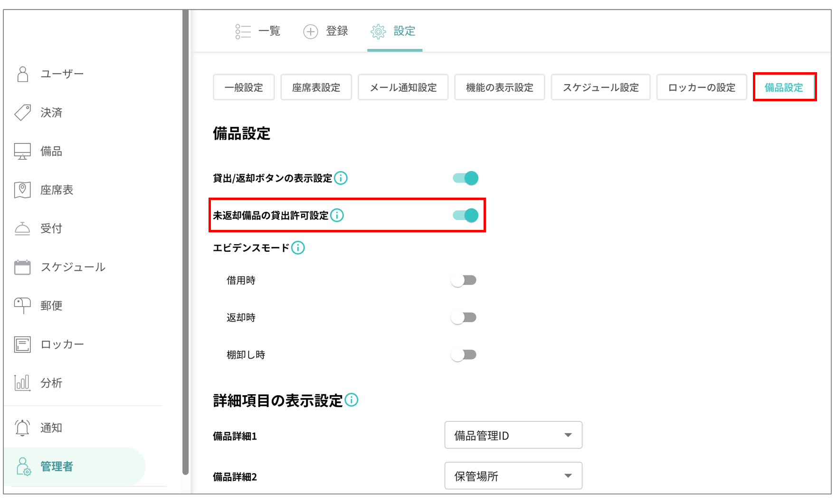Open the ユーザー section in the sidebar

pyautogui.click(x=62, y=74)
